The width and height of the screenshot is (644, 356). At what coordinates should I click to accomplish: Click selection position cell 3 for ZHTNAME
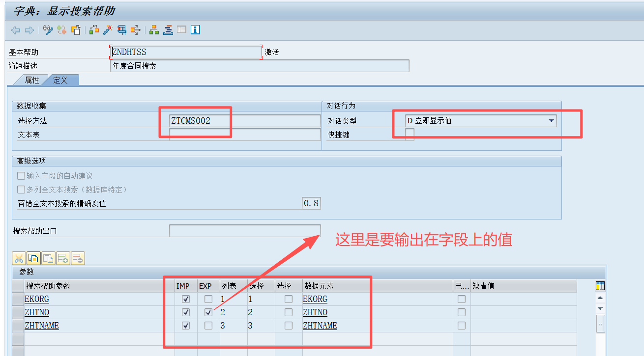261,326
